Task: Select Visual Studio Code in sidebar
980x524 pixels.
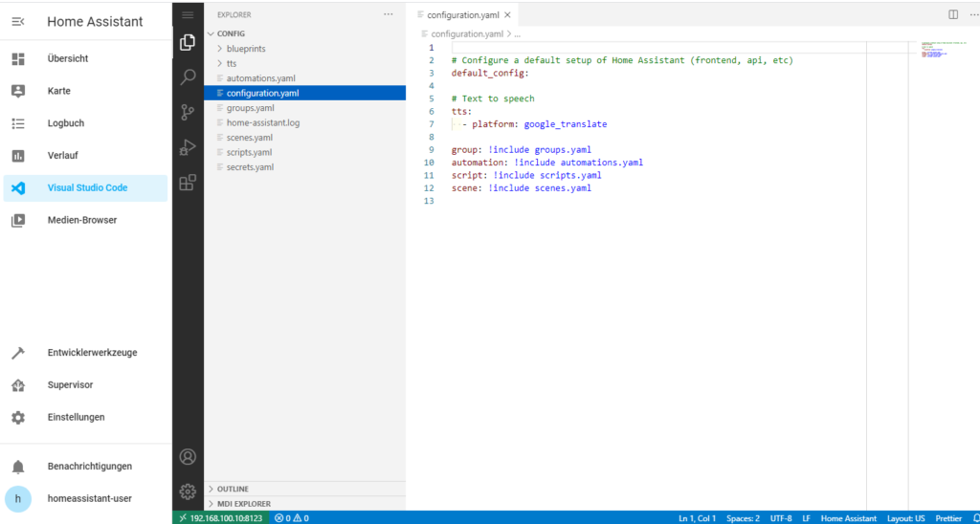Action: 85,188
